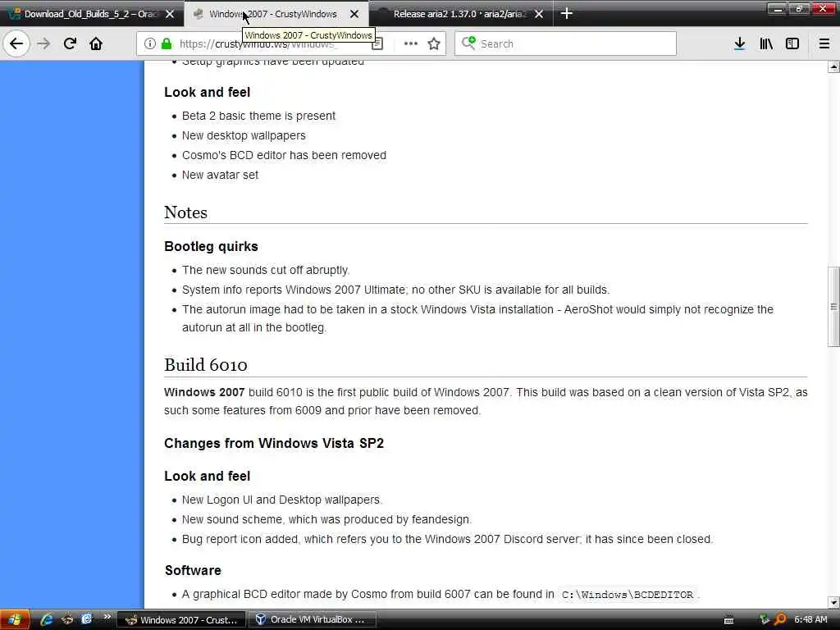The image size is (840, 630).
Task: Click the Build 6010 heading
Action: point(206,365)
